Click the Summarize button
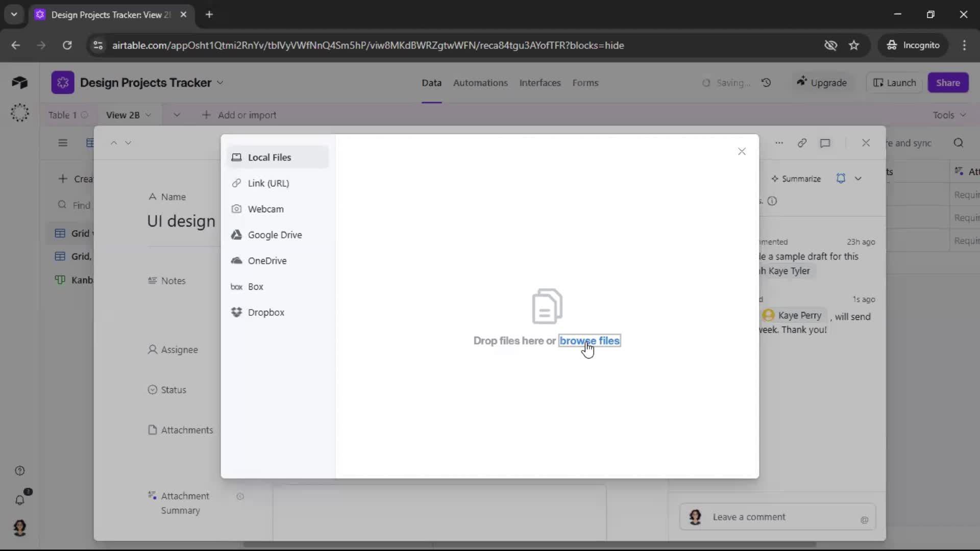Viewport: 980px width, 551px height. pos(796,179)
